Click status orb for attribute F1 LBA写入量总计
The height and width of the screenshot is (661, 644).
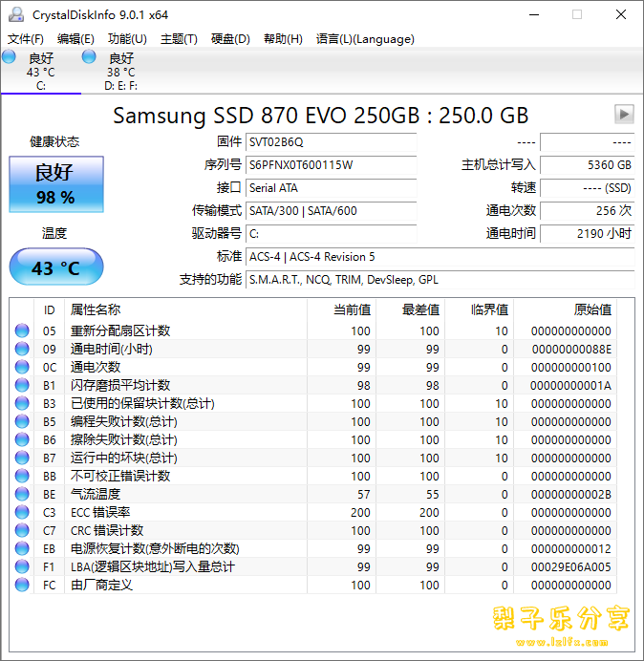click(x=22, y=566)
